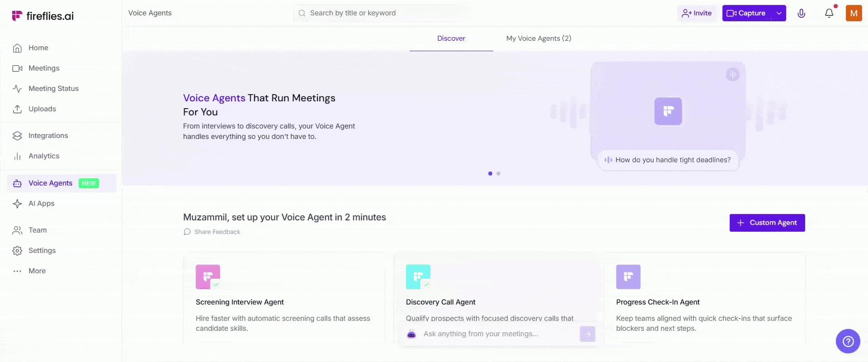Switch to My Voice Agents (2) tab
Viewport: 868px width, 362px height.
[539, 38]
